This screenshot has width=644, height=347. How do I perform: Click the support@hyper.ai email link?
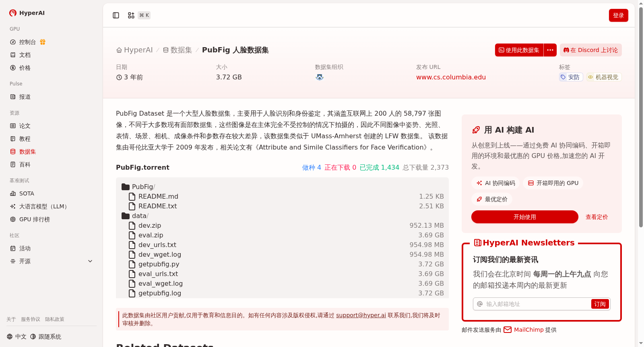click(x=361, y=315)
